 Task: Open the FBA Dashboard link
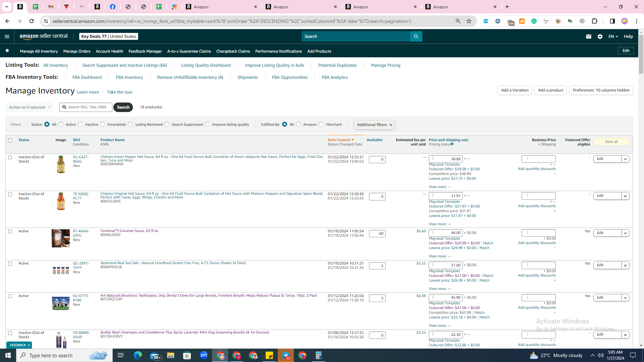tap(87, 77)
